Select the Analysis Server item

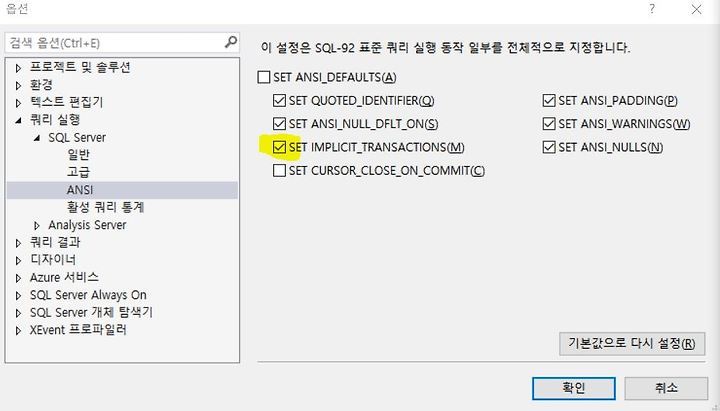(87, 225)
